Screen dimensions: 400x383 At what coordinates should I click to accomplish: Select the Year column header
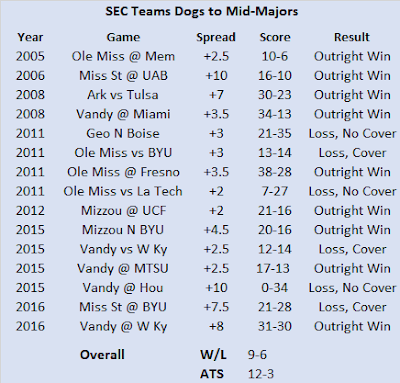pos(30,37)
